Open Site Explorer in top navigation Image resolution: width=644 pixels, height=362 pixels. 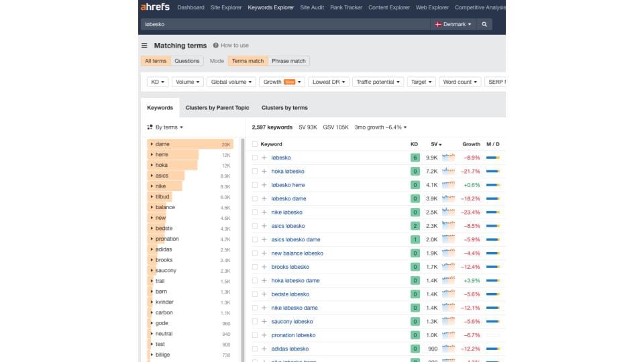point(226,7)
